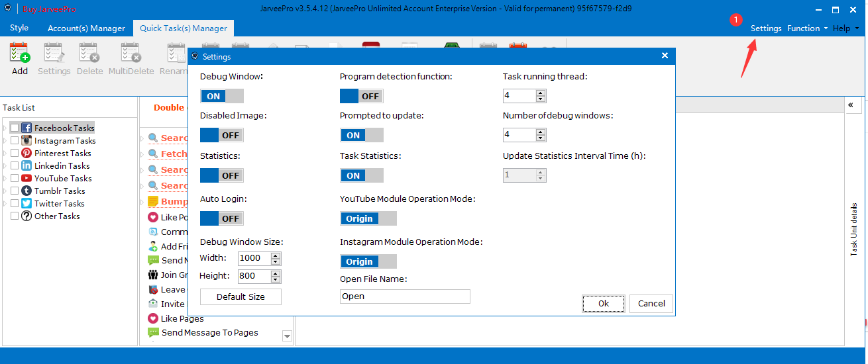Image resolution: width=868 pixels, height=364 pixels.
Task: Check the Other Tasks checkbox
Action: pos(15,216)
